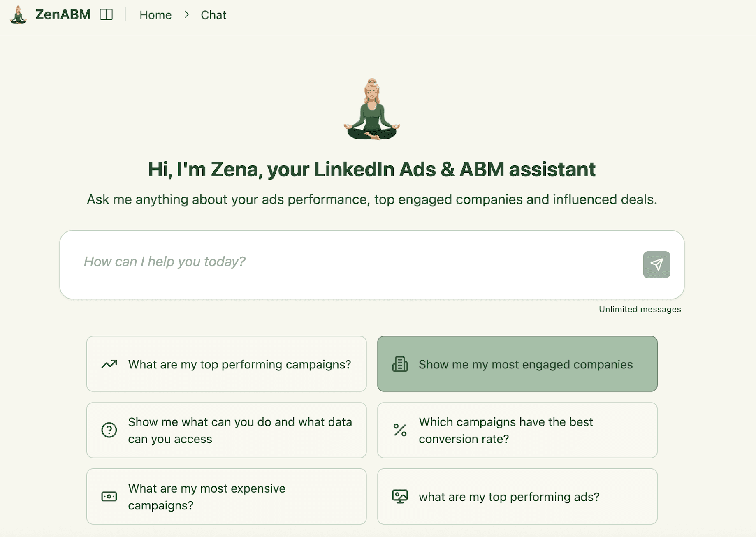Open the Home breadcrumb link

(x=155, y=15)
